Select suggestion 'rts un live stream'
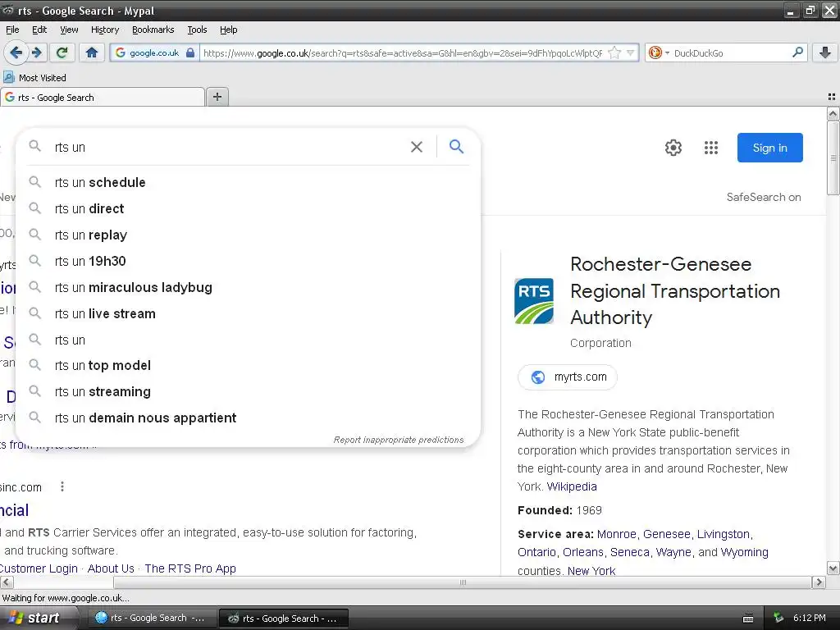Screen dimensions: 840x630 (x=249, y=313)
